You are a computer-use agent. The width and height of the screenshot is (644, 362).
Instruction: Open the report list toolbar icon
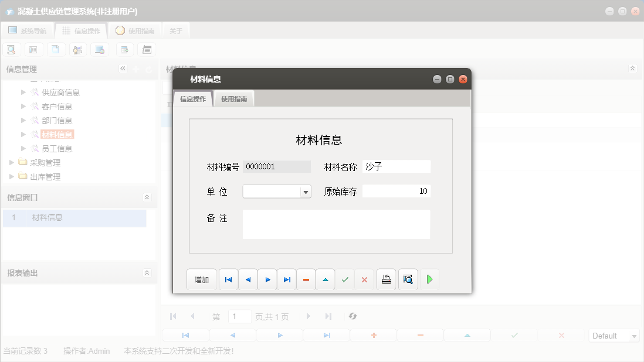(33, 49)
